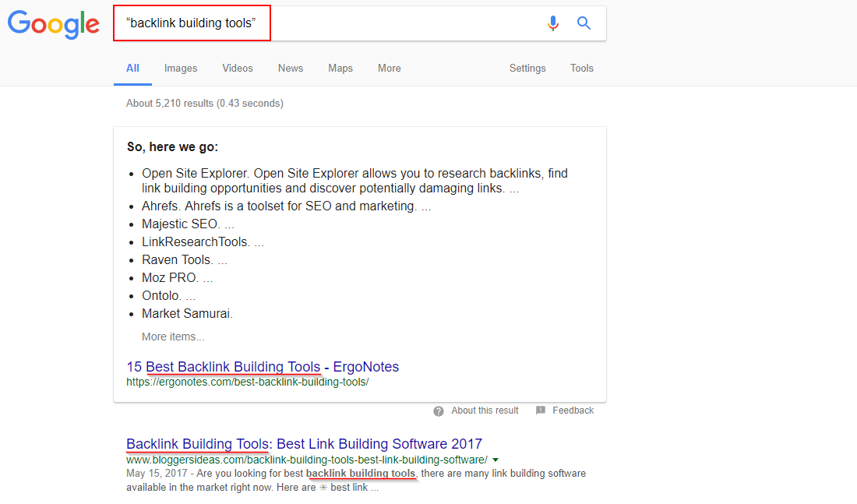Click the About this result question icon
Viewport: 857px width, 504px height.
(439, 411)
